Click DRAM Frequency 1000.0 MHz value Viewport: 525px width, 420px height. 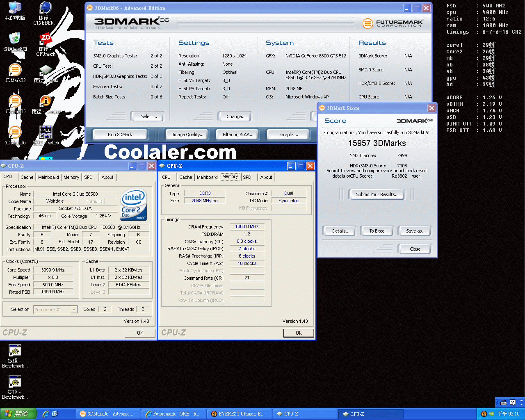(247, 226)
